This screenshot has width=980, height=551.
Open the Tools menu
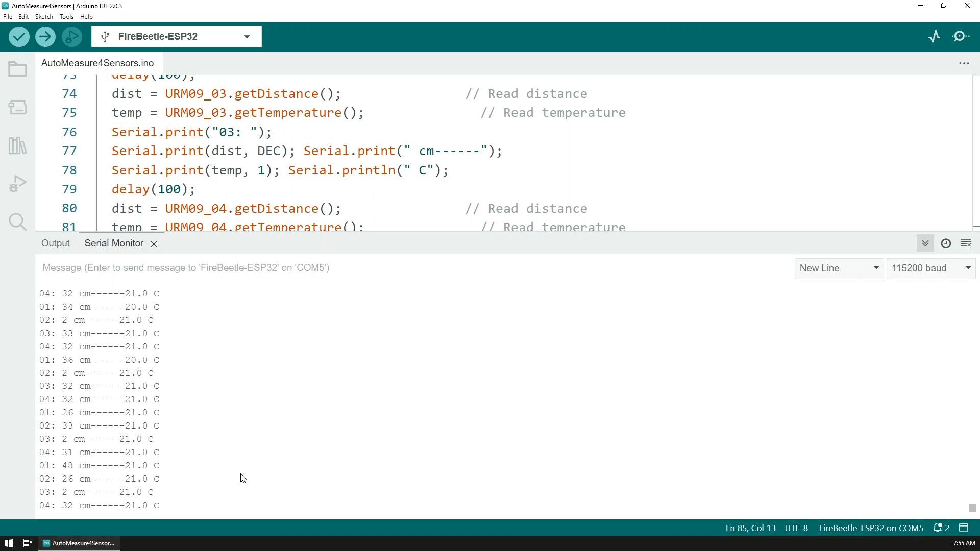pyautogui.click(x=66, y=17)
